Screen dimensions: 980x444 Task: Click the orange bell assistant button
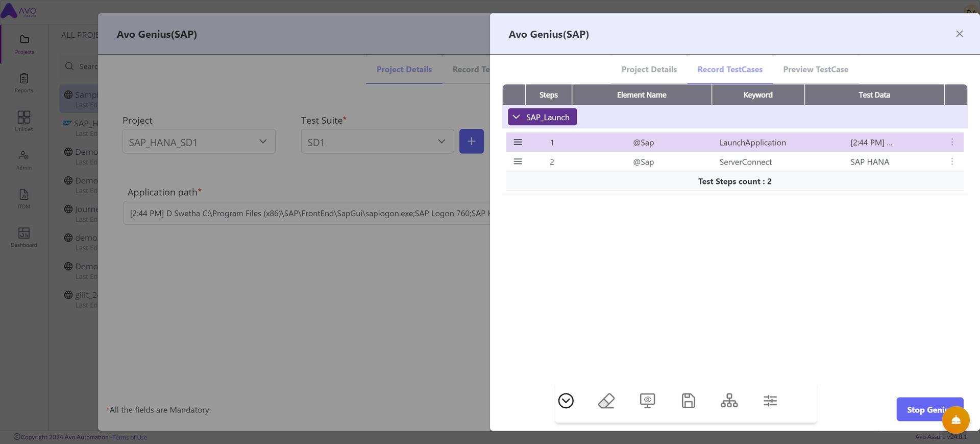pyautogui.click(x=956, y=420)
